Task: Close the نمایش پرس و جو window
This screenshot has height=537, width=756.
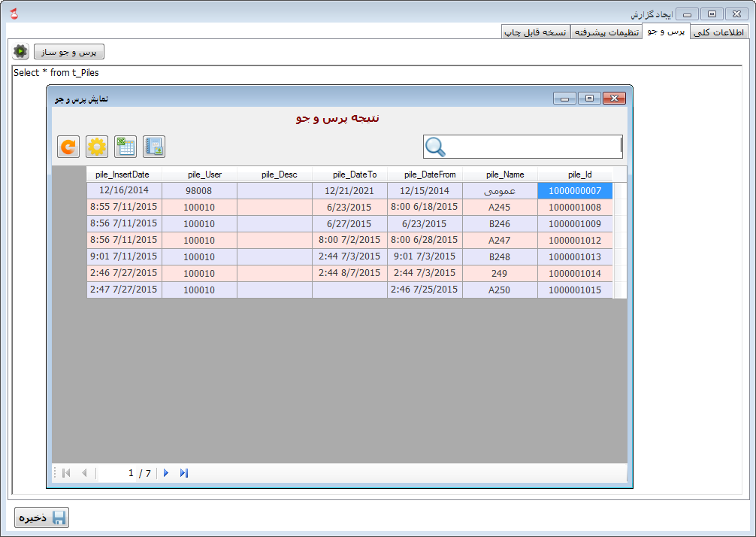Action: [x=614, y=99]
